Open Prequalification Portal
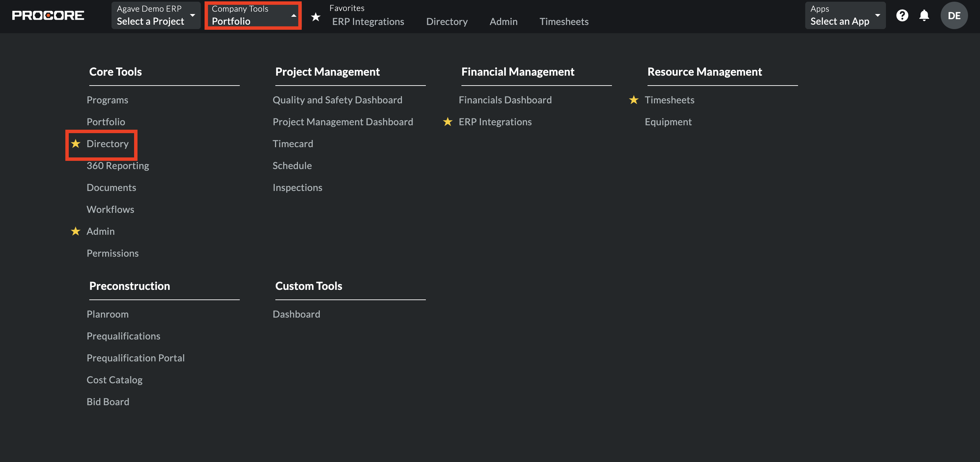 (x=135, y=357)
